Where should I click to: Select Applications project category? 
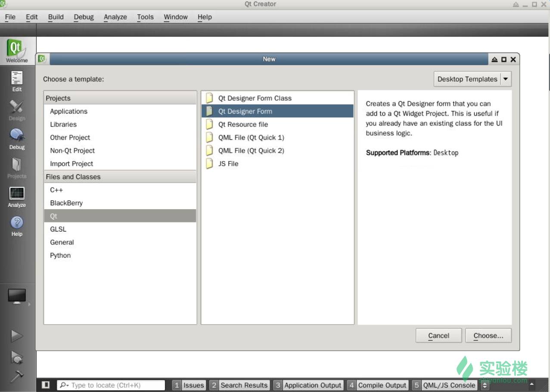(x=120, y=111)
